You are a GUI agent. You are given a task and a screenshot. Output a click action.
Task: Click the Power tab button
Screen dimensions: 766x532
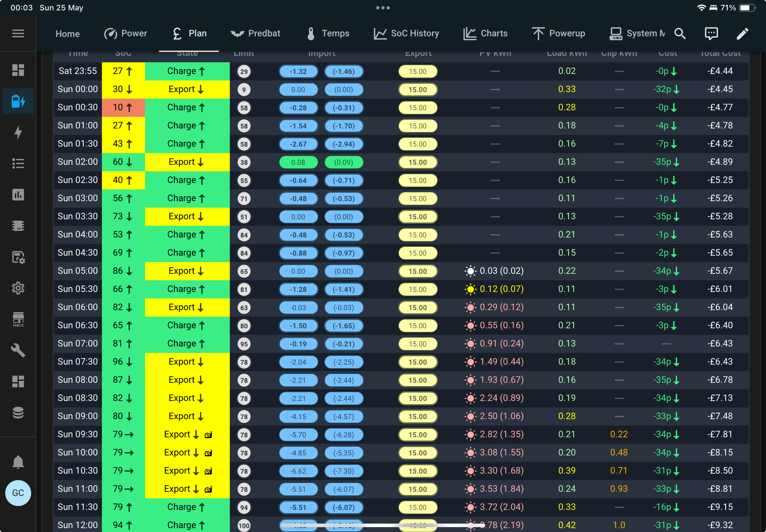pyautogui.click(x=125, y=33)
